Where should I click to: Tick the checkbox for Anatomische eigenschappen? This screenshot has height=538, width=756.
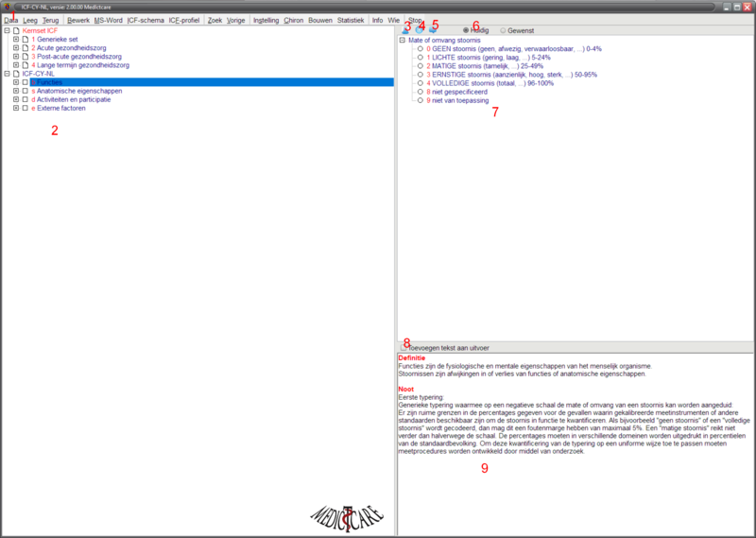26,91
